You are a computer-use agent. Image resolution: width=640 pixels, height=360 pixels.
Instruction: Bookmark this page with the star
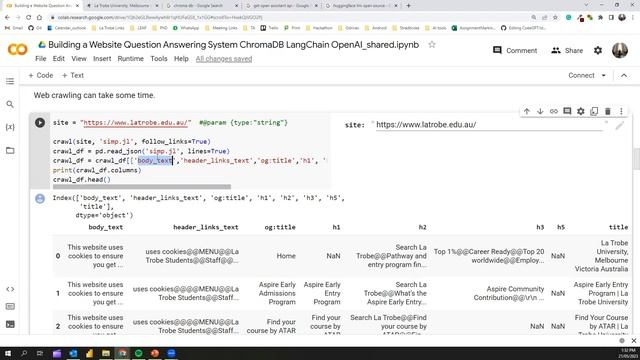555,18
